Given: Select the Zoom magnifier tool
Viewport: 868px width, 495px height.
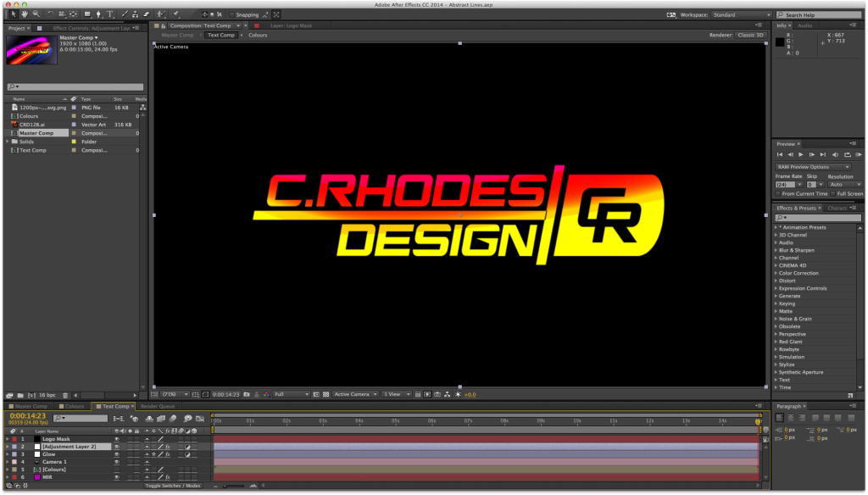Looking at the screenshot, I should pyautogui.click(x=36, y=14).
